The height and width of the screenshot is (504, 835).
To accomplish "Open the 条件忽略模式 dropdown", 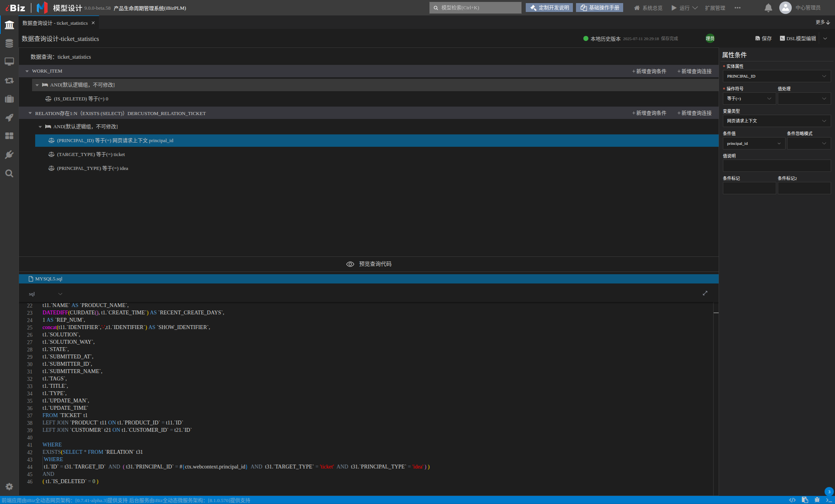I will (809, 143).
